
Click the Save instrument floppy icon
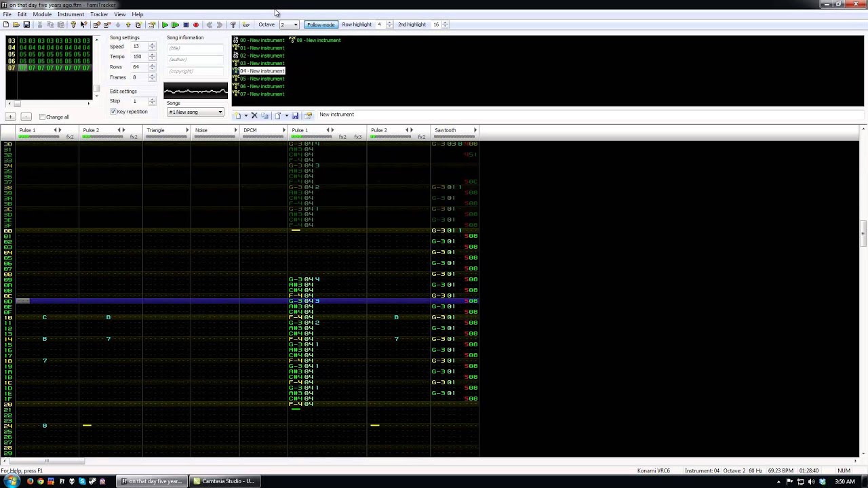pyautogui.click(x=295, y=115)
